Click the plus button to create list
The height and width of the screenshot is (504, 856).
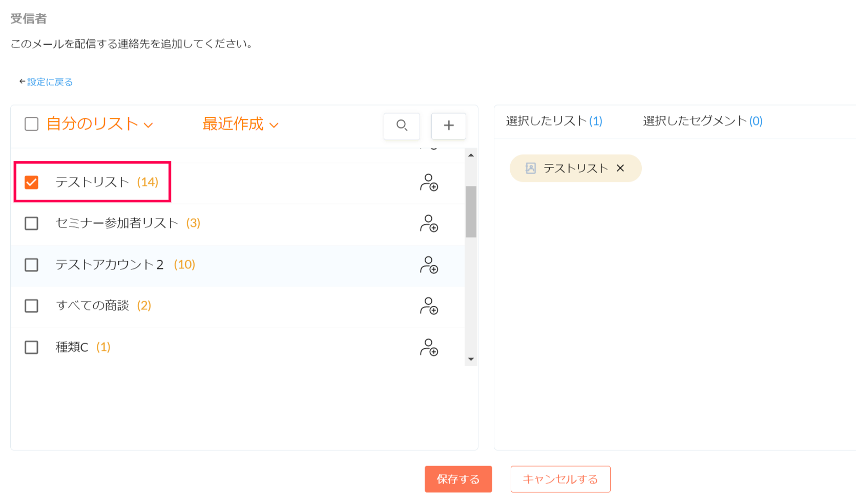448,125
